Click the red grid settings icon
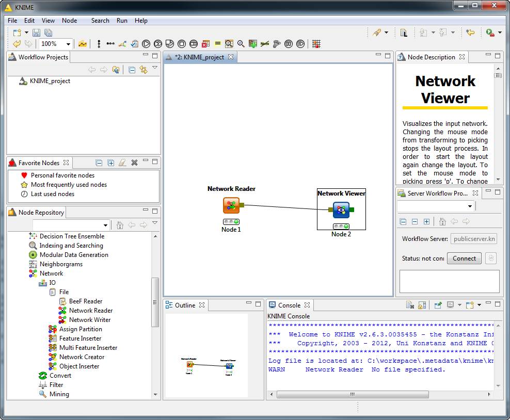Viewport: 510px width, 420px height. click(316, 43)
